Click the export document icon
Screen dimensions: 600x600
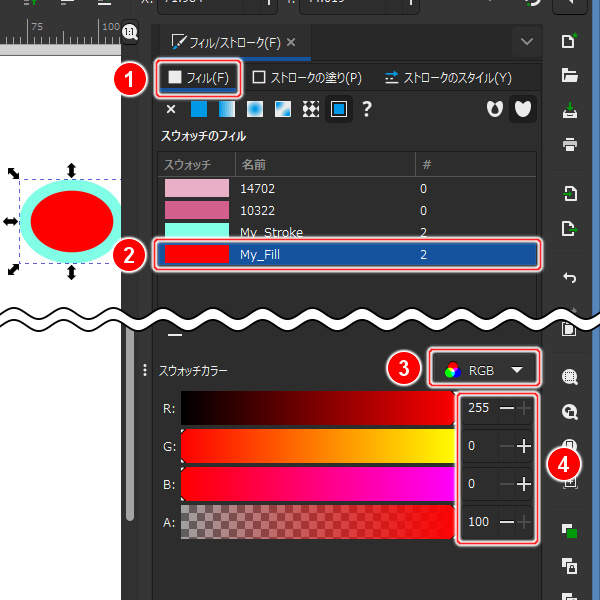click(570, 228)
